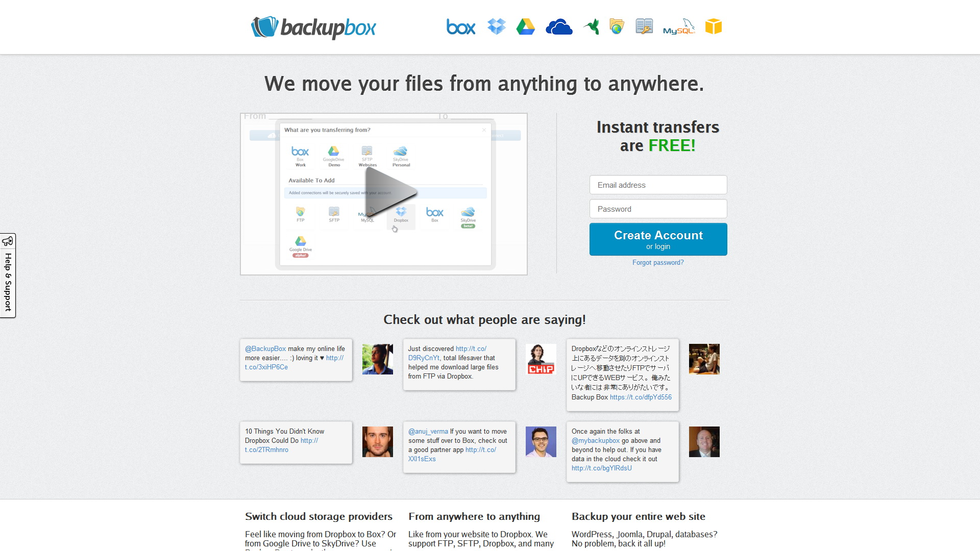Select the package/box yellow icon
Image resolution: width=980 pixels, height=551 pixels.
pyautogui.click(x=713, y=26)
